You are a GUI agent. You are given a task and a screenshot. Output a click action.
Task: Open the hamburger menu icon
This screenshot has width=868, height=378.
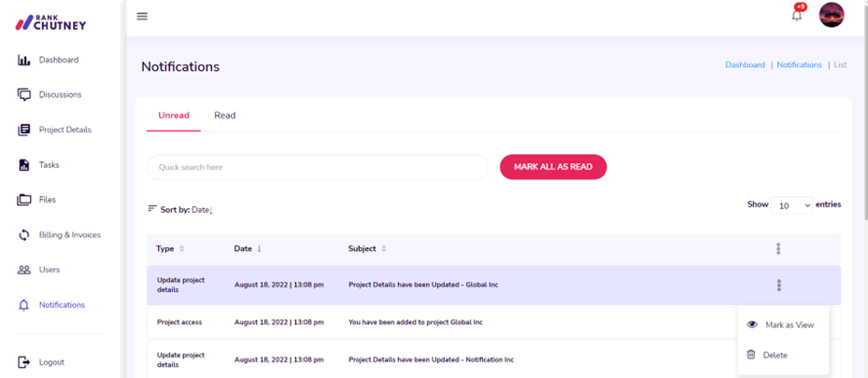tap(142, 16)
